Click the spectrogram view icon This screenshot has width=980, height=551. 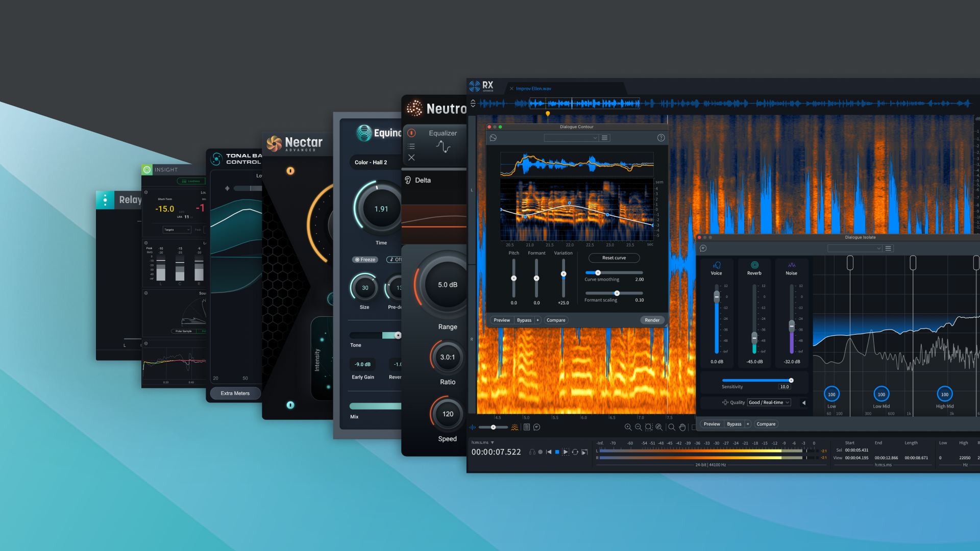tap(514, 428)
